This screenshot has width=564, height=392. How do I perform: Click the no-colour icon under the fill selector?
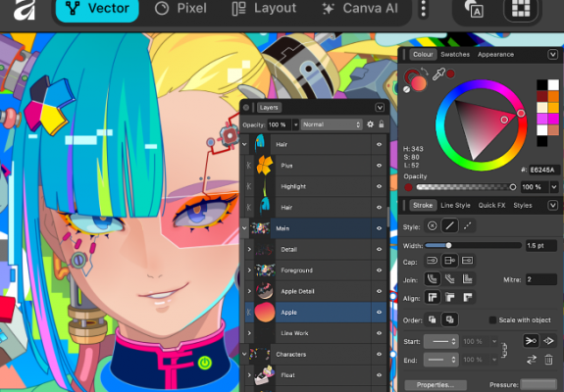coord(406,89)
